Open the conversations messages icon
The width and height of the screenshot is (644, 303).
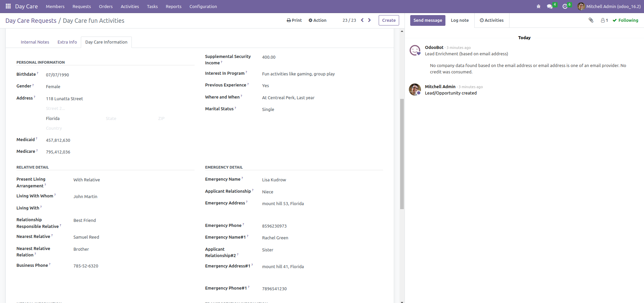coord(549,6)
